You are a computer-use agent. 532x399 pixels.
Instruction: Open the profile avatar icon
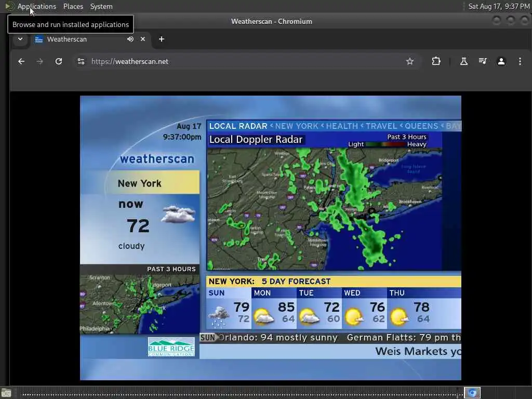[x=501, y=61]
